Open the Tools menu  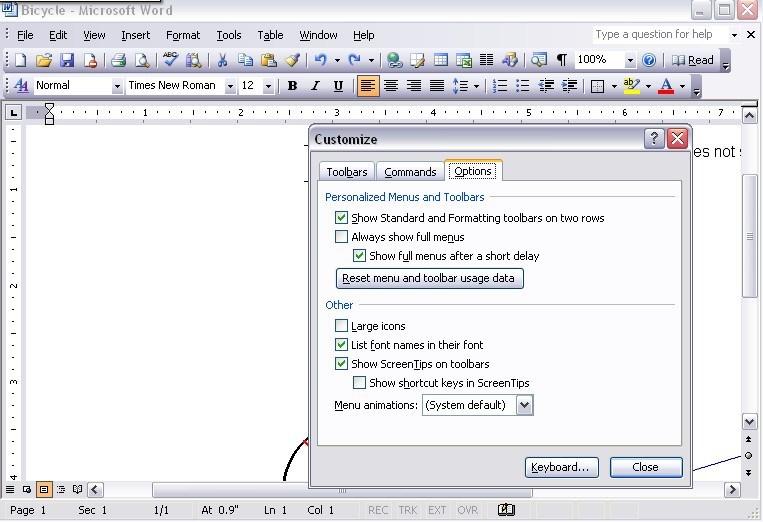coord(229,35)
